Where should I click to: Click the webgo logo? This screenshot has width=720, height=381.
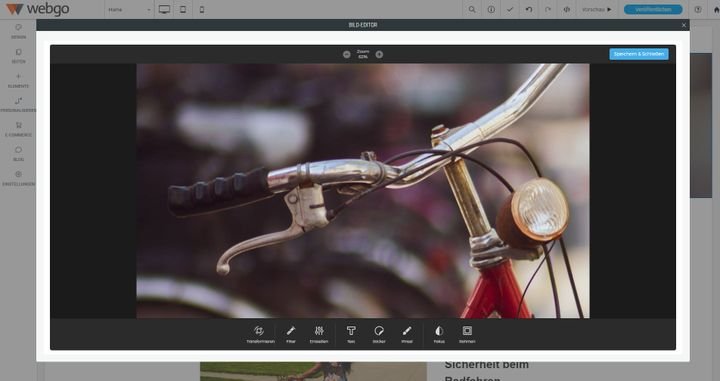(x=38, y=9)
